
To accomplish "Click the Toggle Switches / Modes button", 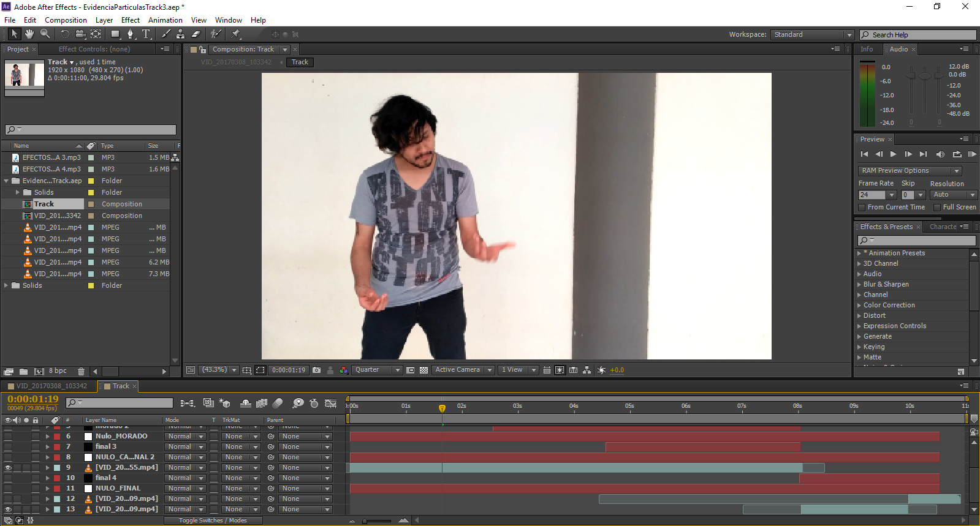I will (x=213, y=520).
